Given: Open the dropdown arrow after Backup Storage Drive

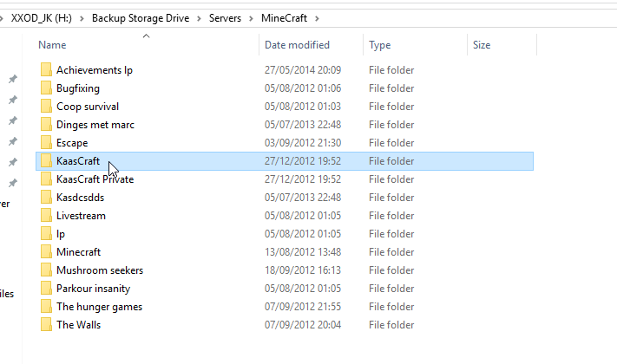Looking at the screenshot, I should pos(200,17).
